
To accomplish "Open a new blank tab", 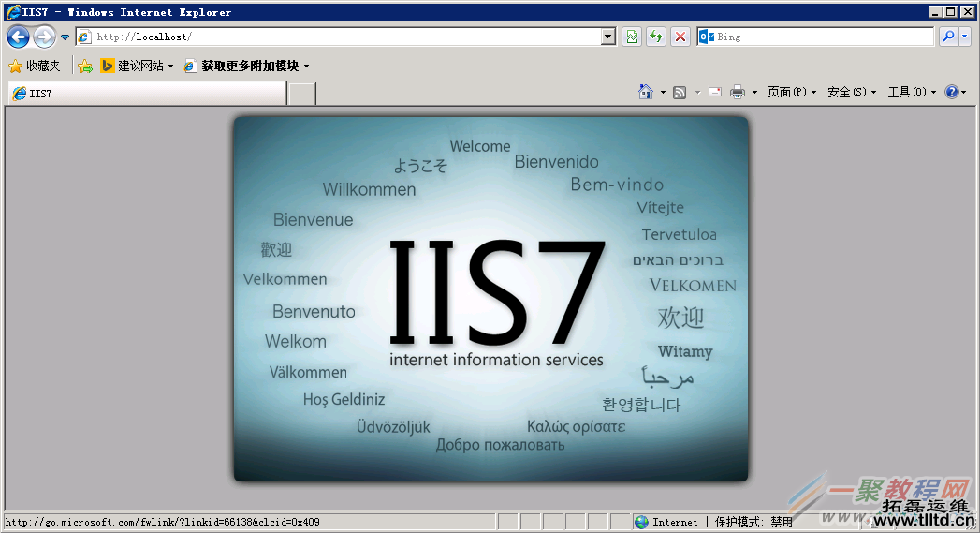I will [x=301, y=94].
